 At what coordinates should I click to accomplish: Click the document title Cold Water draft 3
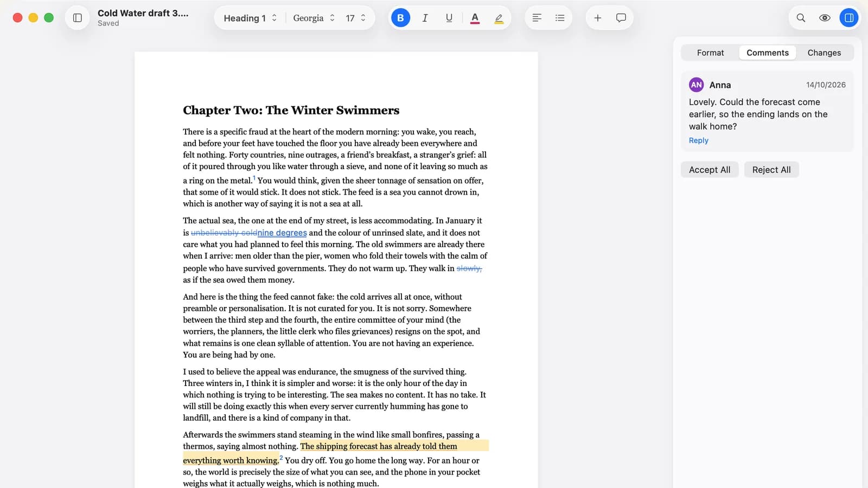click(143, 13)
